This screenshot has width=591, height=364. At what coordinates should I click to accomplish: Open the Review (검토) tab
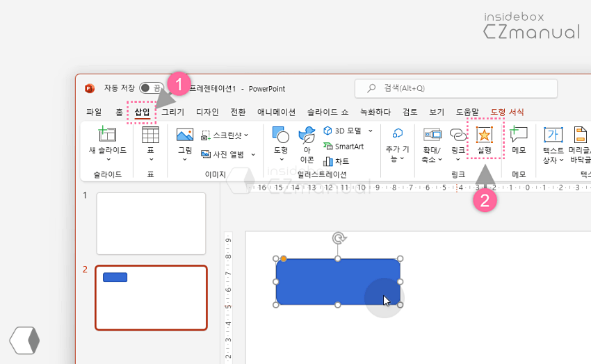point(410,112)
